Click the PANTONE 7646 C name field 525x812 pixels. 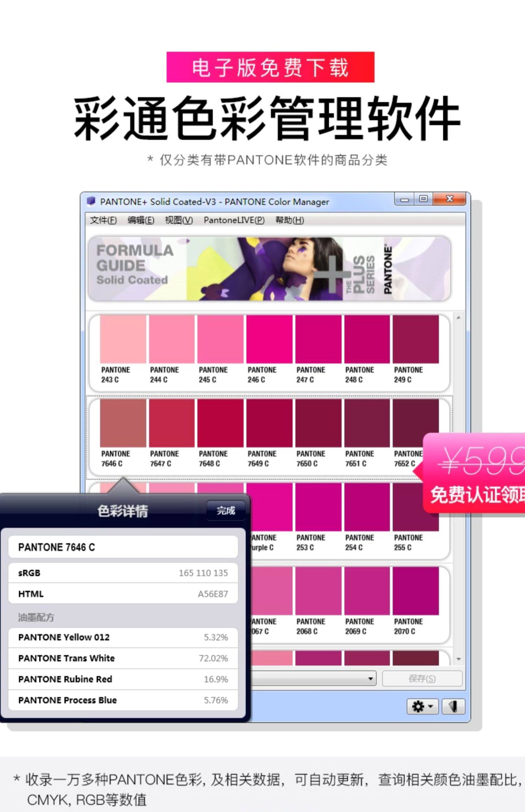click(123, 547)
